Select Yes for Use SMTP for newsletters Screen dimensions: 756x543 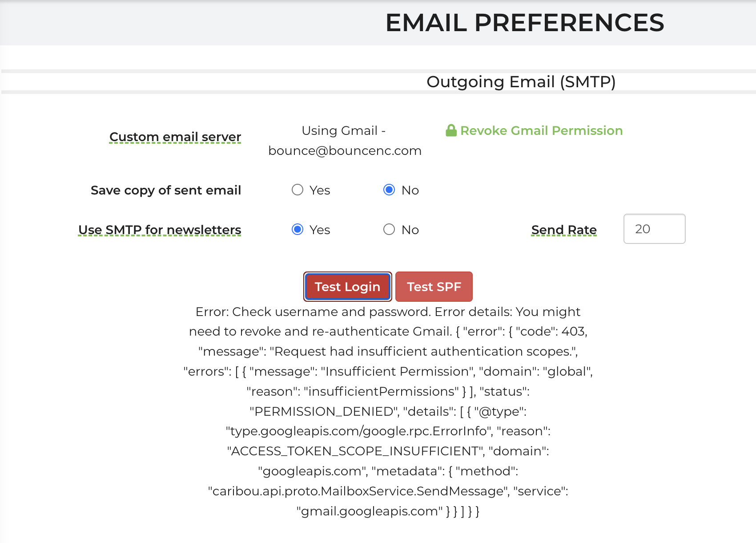point(298,229)
